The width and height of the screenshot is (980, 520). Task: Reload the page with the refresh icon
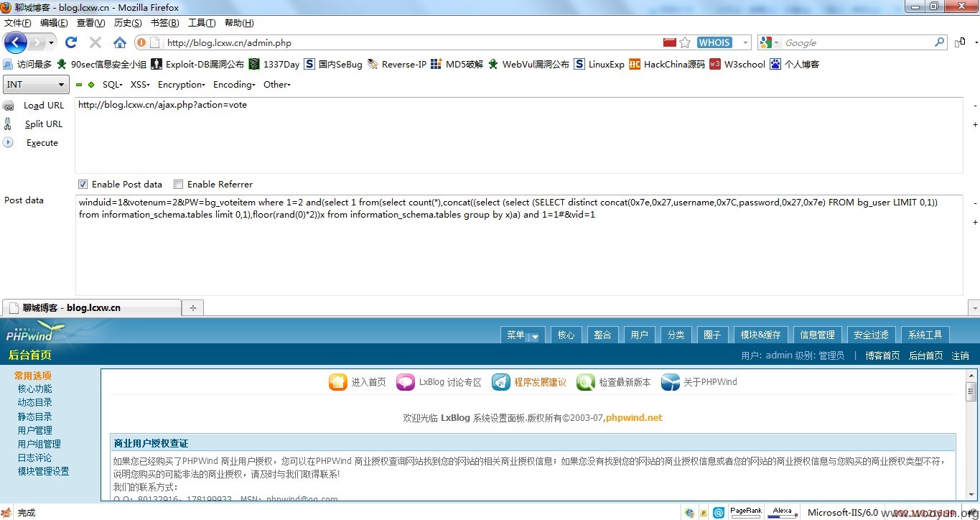pyautogui.click(x=71, y=42)
